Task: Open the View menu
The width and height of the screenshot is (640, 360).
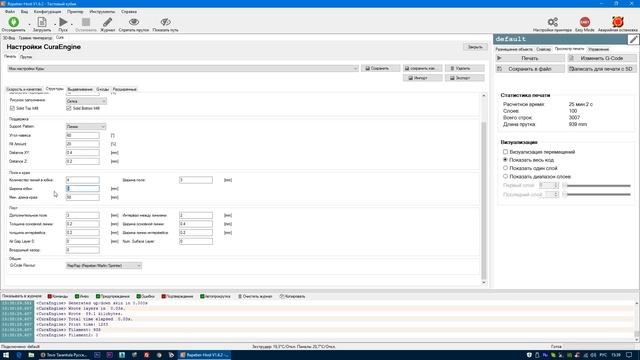Action: point(24,12)
